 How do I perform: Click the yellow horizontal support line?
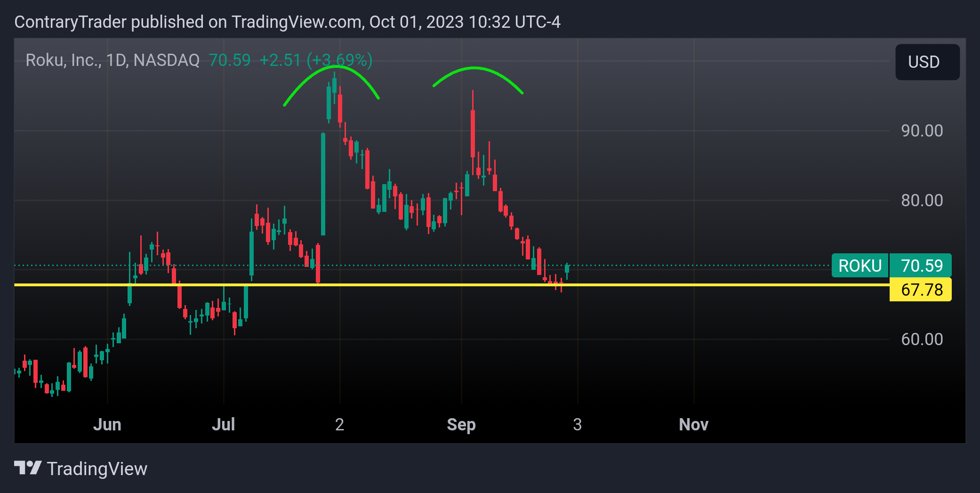(x=452, y=285)
